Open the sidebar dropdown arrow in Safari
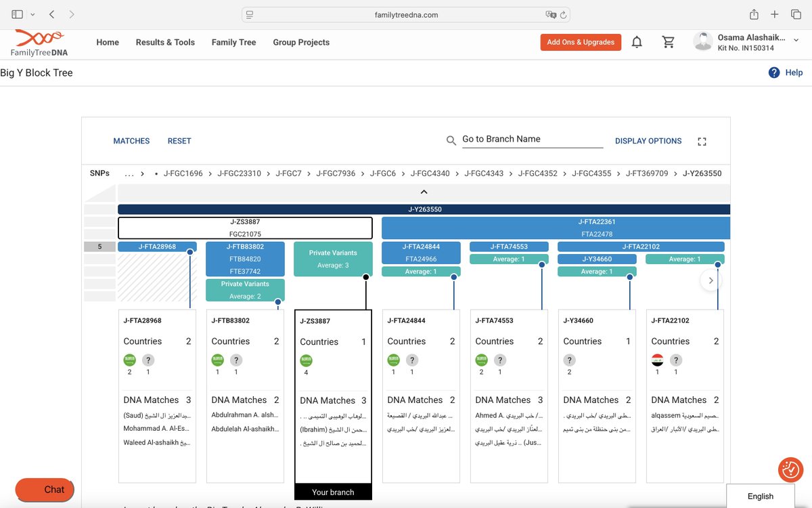 (32, 14)
